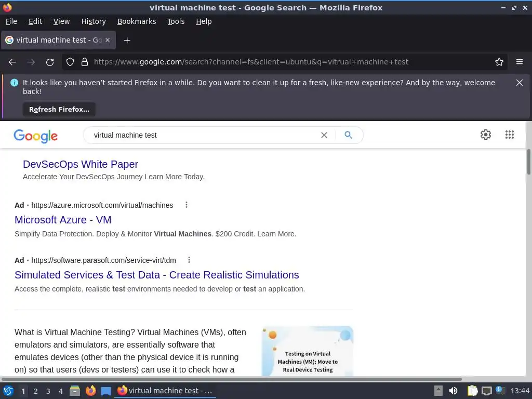Switch to workspace 4
This screenshot has width=532, height=399.
tap(61, 391)
